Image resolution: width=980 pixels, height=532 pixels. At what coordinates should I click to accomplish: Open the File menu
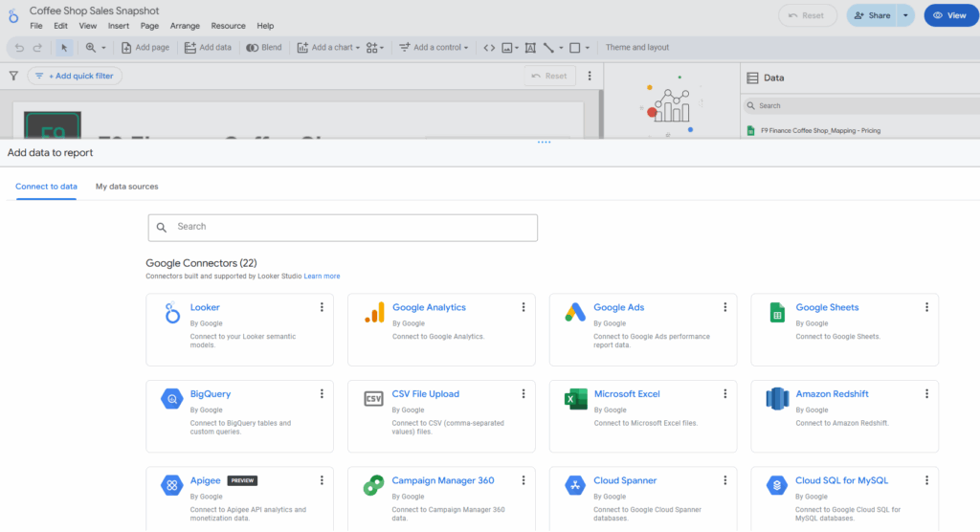pyautogui.click(x=36, y=26)
